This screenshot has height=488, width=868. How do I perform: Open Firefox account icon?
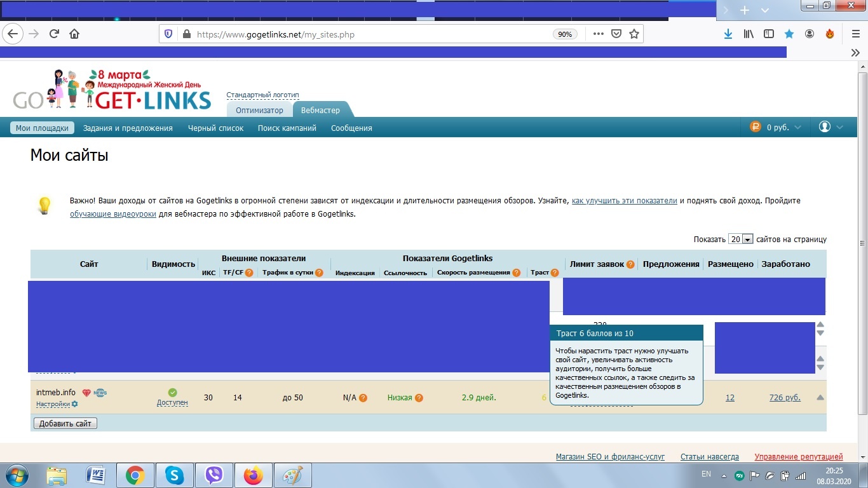[810, 34]
